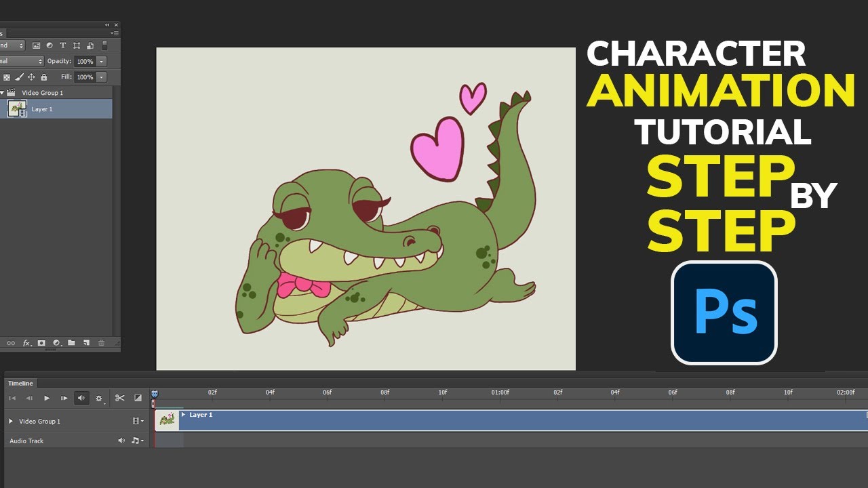Viewport: 868px width, 488px height.
Task: Toggle the layer filtering on/off switch
Action: 104,45
